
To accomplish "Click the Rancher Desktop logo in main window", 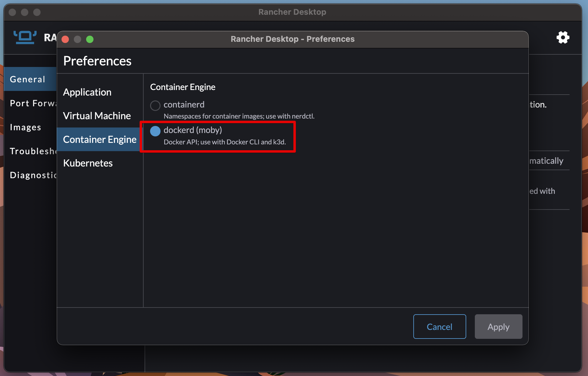I will [x=25, y=37].
